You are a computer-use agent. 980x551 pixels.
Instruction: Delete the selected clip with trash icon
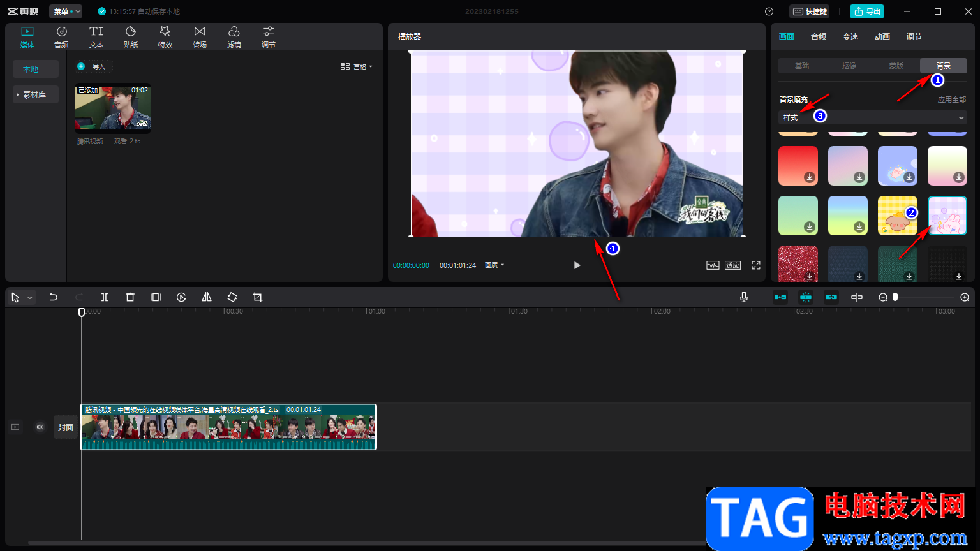pos(130,297)
